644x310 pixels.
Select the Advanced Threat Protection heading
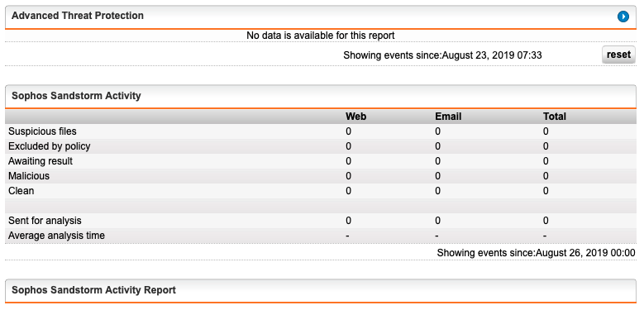(x=78, y=16)
